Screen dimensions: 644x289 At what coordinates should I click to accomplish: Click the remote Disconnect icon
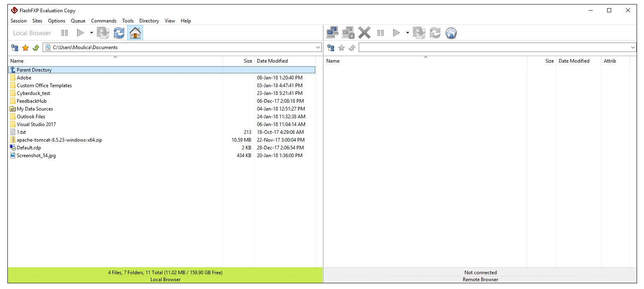click(x=348, y=33)
